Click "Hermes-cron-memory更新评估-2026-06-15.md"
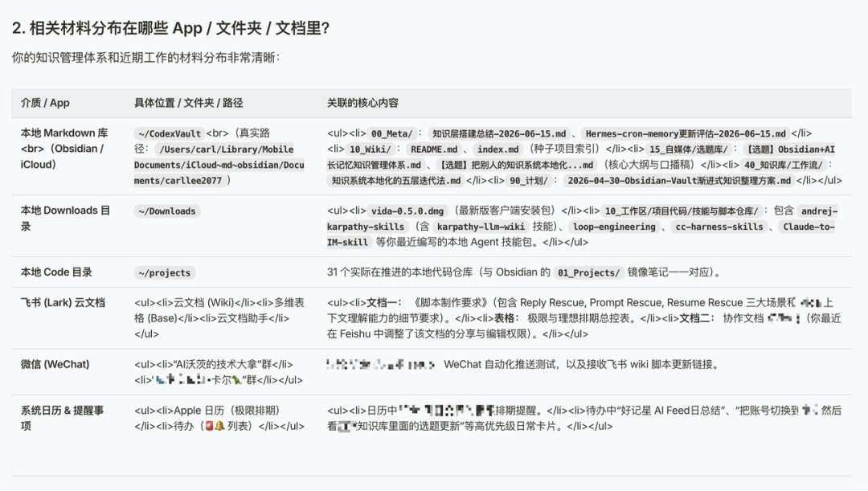 [x=686, y=133]
